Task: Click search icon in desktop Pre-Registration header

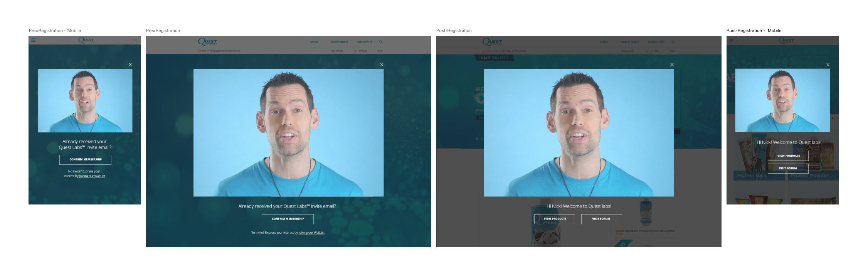Action: 381,42
